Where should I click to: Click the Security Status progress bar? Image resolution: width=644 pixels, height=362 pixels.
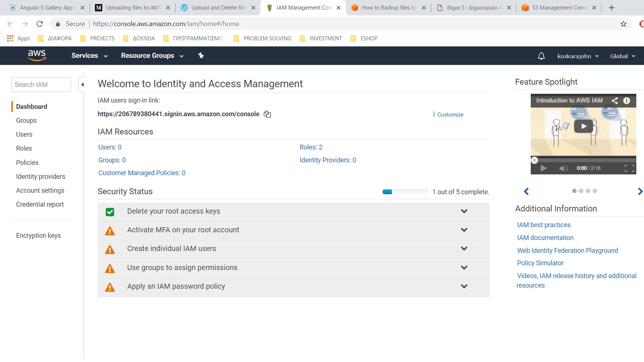(405, 192)
